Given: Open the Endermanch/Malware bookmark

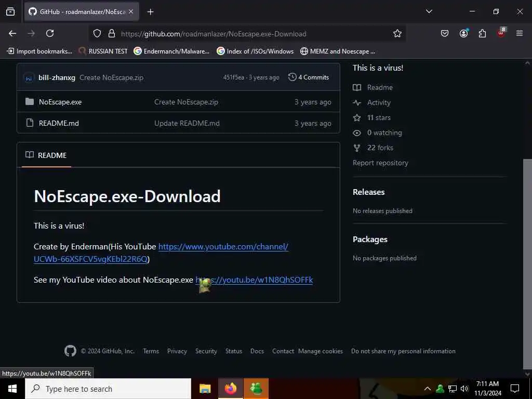Looking at the screenshot, I should [x=171, y=51].
